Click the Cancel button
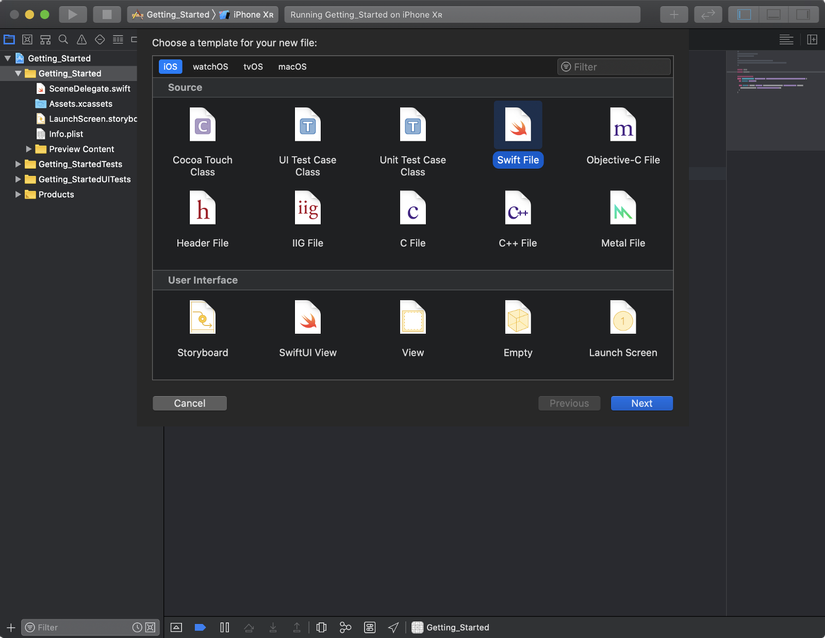 189,403
